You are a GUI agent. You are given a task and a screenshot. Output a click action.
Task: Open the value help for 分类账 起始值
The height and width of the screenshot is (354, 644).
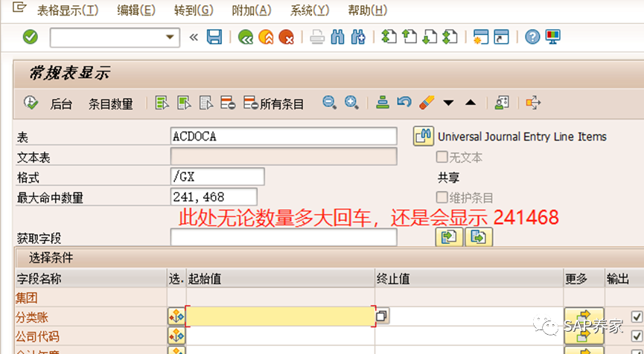pyautogui.click(x=382, y=316)
